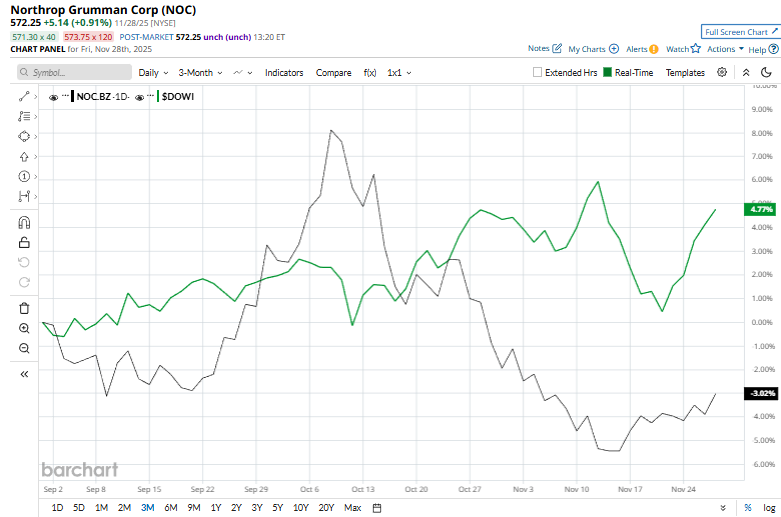The image size is (781, 517).
Task: Open Daily period dropdown
Action: tap(153, 73)
